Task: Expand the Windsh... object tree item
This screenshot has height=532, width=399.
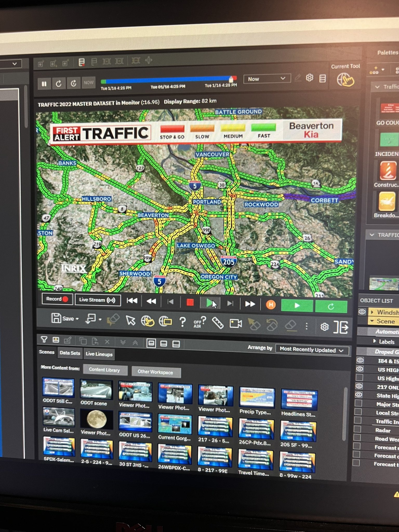Action: tap(372, 312)
